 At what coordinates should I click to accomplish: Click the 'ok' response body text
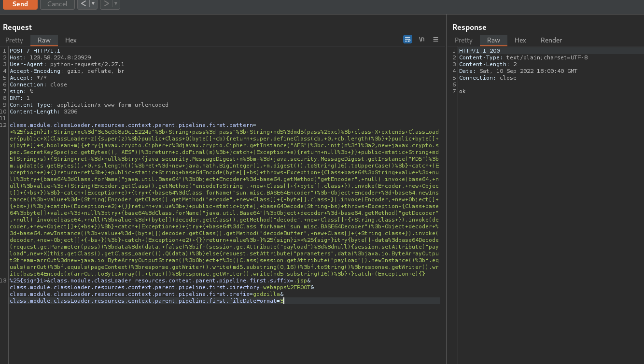(x=462, y=91)
